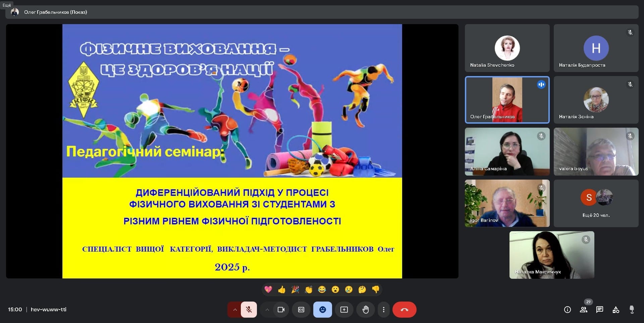Screen dimensions: 644x323
Task: Send the thumbs down reaction
Action: coord(376,289)
